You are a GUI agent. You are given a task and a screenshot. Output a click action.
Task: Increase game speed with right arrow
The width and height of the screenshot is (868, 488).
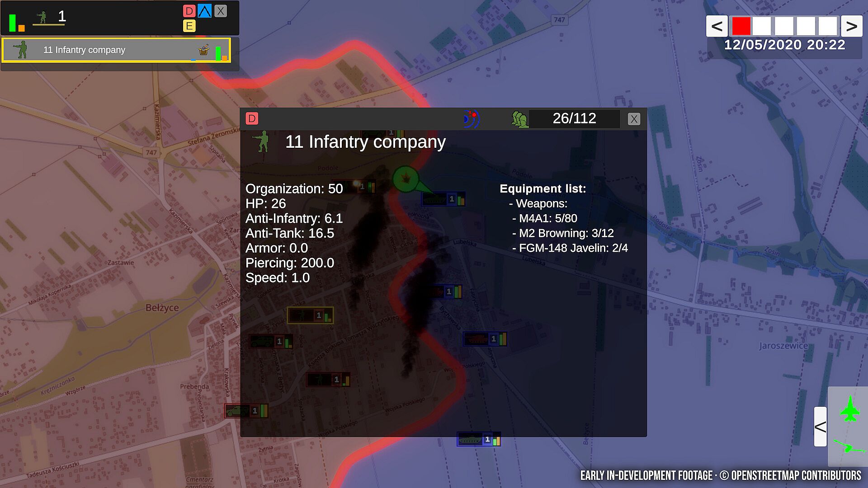[x=851, y=26]
